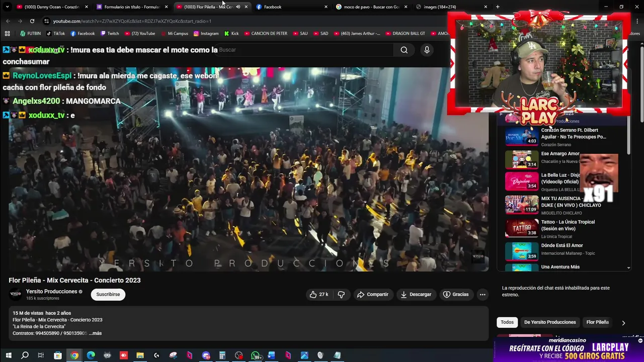644x362 pixels.
Task: Open the apps grid in bookmarks bar
Action: point(7,33)
